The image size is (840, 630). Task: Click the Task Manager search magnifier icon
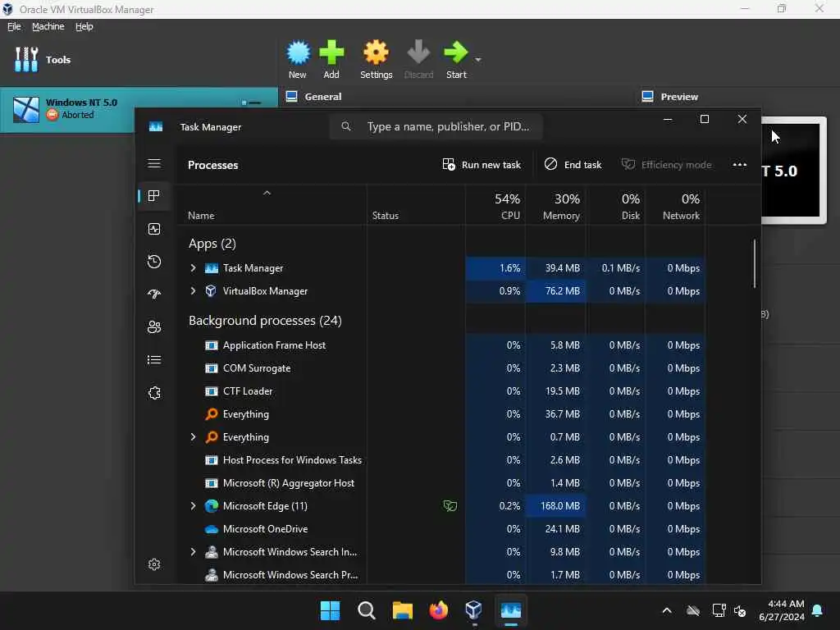point(346,126)
